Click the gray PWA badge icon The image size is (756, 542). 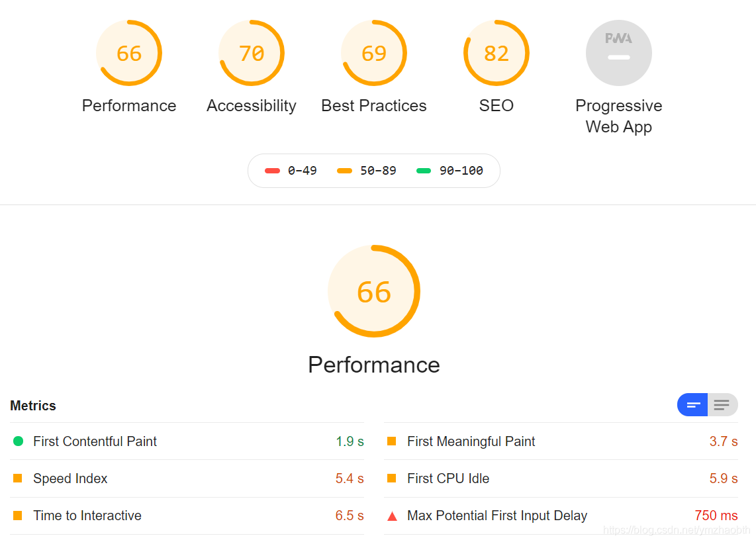pos(618,53)
